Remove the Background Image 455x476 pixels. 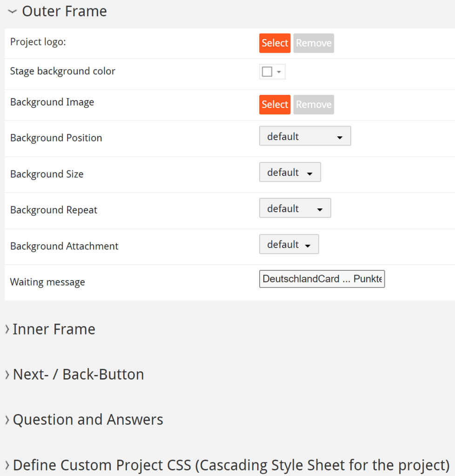point(314,105)
